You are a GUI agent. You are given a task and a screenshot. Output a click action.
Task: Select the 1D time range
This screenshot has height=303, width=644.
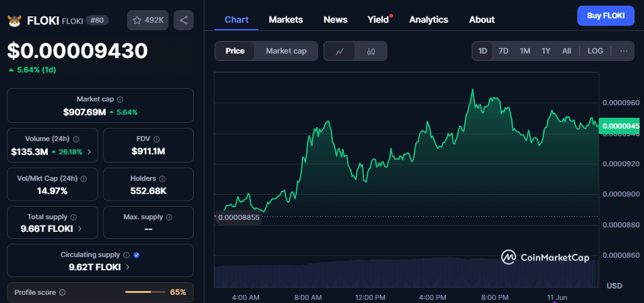click(x=482, y=51)
